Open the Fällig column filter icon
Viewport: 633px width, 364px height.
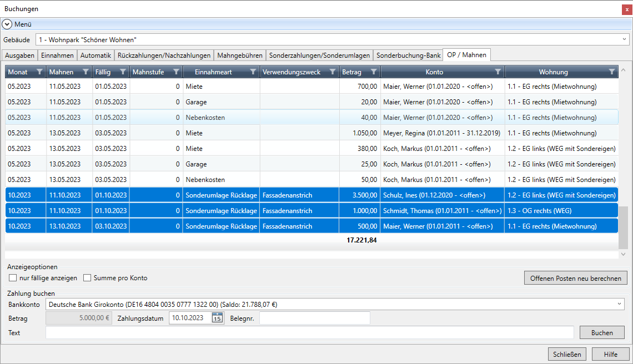tap(123, 72)
